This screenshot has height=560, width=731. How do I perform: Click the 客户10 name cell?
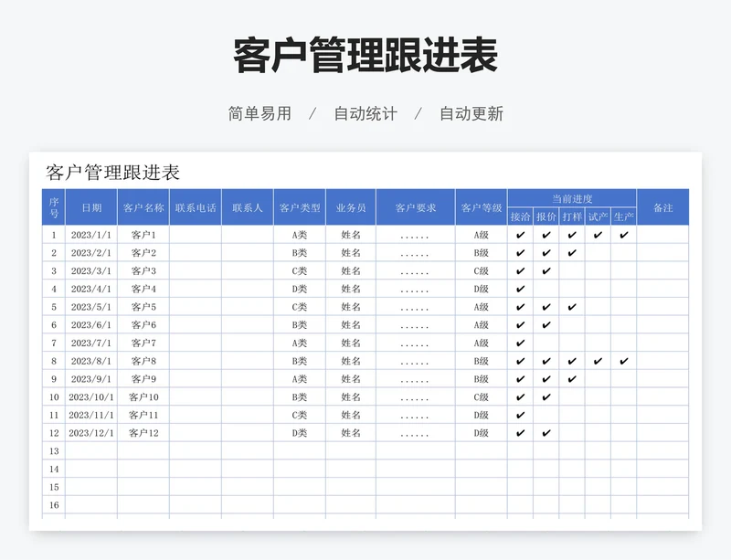[x=143, y=396]
